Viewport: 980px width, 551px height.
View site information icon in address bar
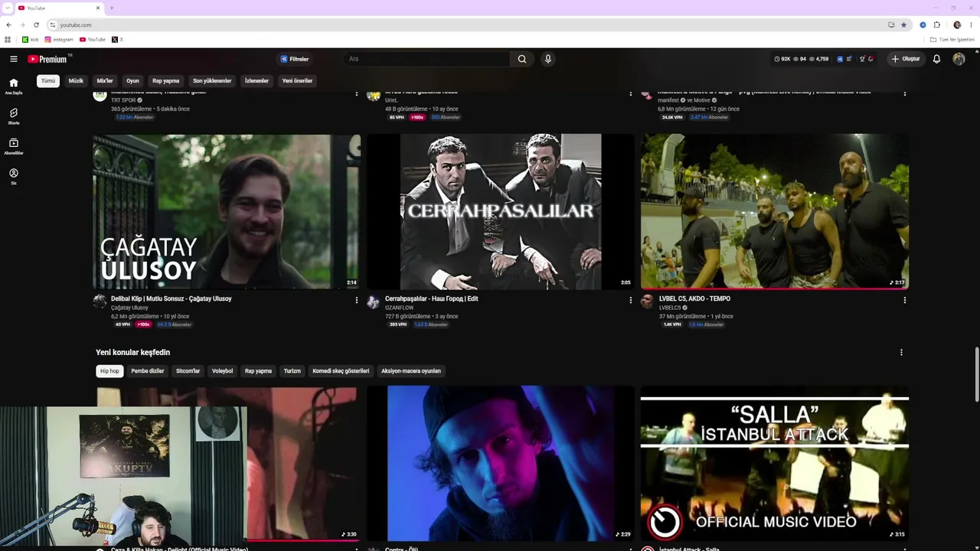point(53,24)
